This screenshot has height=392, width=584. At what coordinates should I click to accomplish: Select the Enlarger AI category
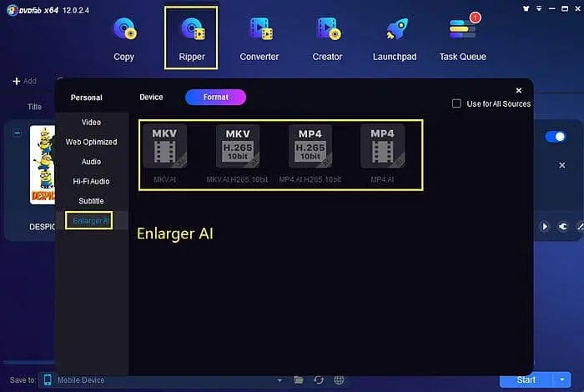[x=89, y=221]
